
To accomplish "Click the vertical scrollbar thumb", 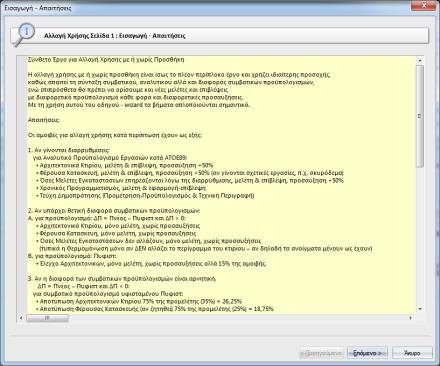I will 420,116.
